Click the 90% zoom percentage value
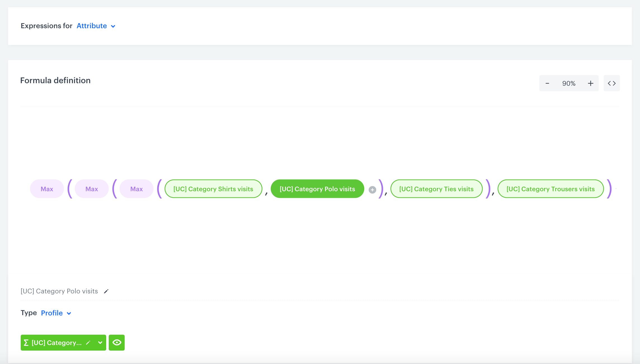640x364 pixels. point(568,83)
